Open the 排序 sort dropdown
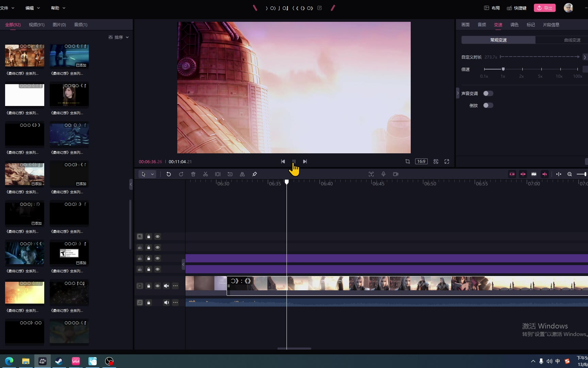This screenshot has width=588, height=368. 118,37
